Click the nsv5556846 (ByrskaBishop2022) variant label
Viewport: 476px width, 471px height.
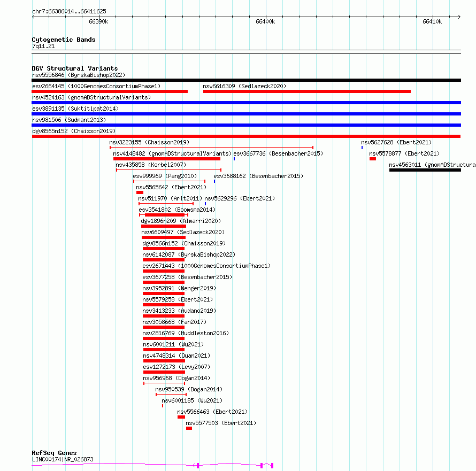79,75
